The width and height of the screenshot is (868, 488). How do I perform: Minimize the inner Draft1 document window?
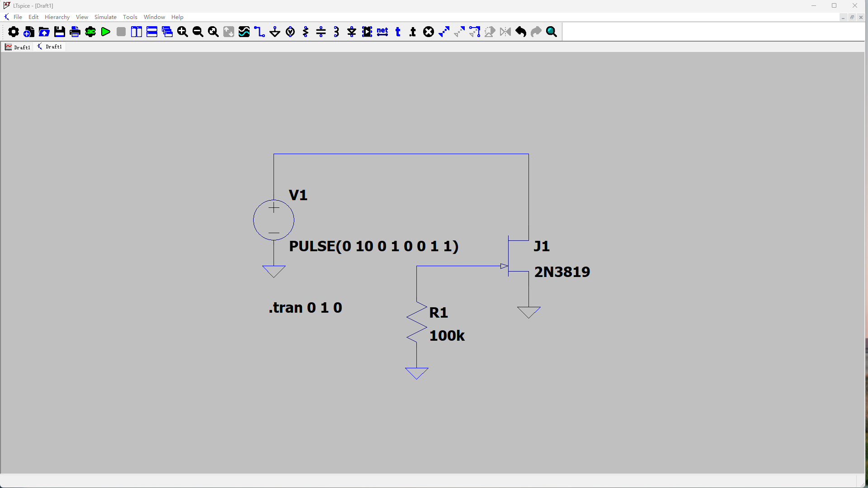(843, 17)
